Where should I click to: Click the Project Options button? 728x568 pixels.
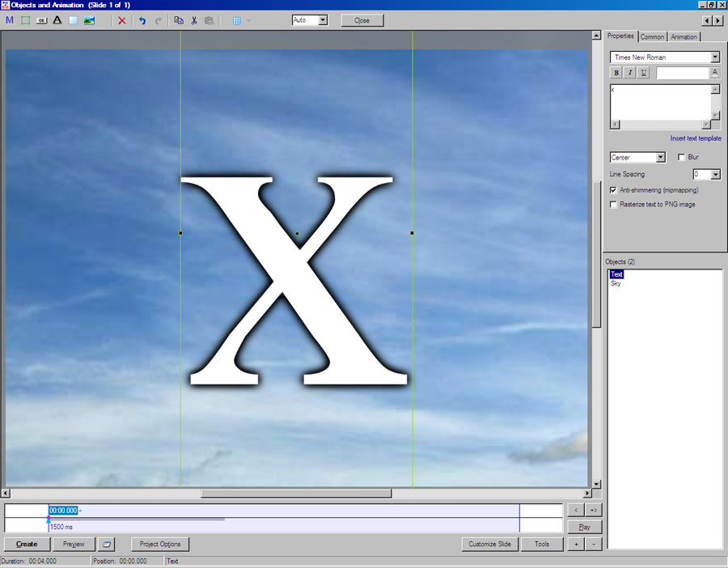(160, 544)
